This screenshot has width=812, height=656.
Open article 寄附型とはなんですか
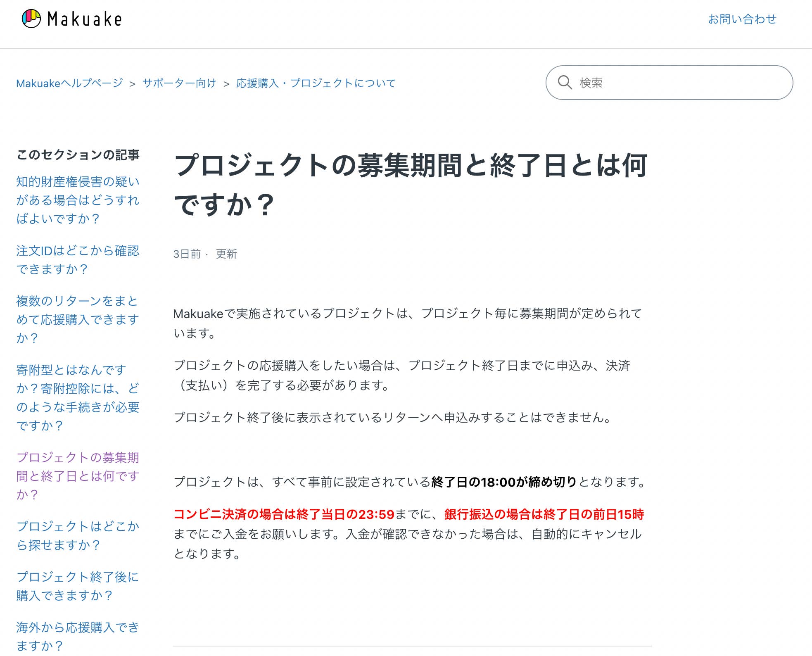tap(78, 397)
